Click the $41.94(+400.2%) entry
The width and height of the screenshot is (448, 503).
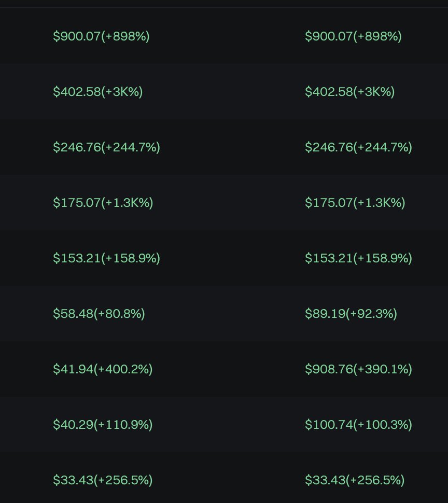103,369
